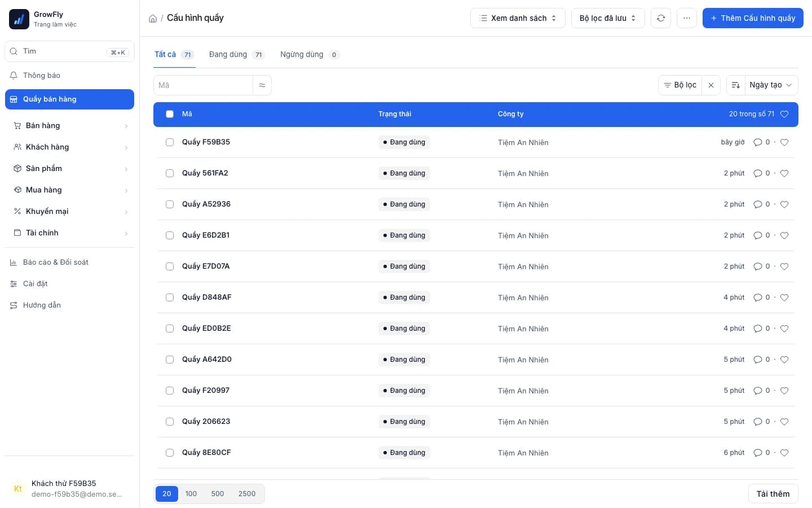This screenshot has height=508, width=812.
Task: Open the Bộ lọc đã lưu dropdown
Action: (x=608, y=18)
